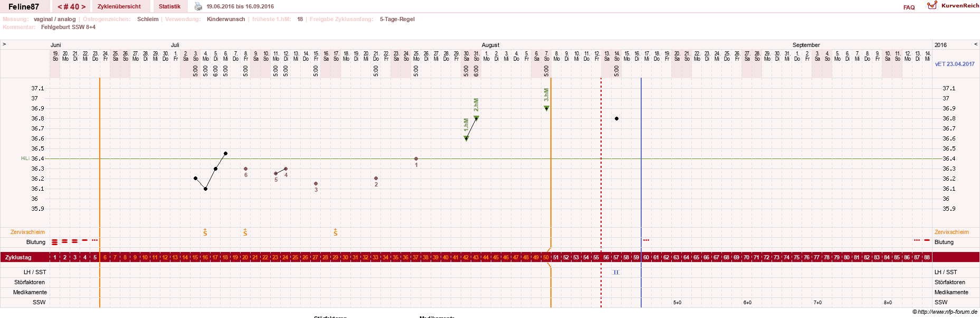Select the temperature point labeled 3 on July 15
The width and height of the screenshot is (980, 318).
point(316,183)
